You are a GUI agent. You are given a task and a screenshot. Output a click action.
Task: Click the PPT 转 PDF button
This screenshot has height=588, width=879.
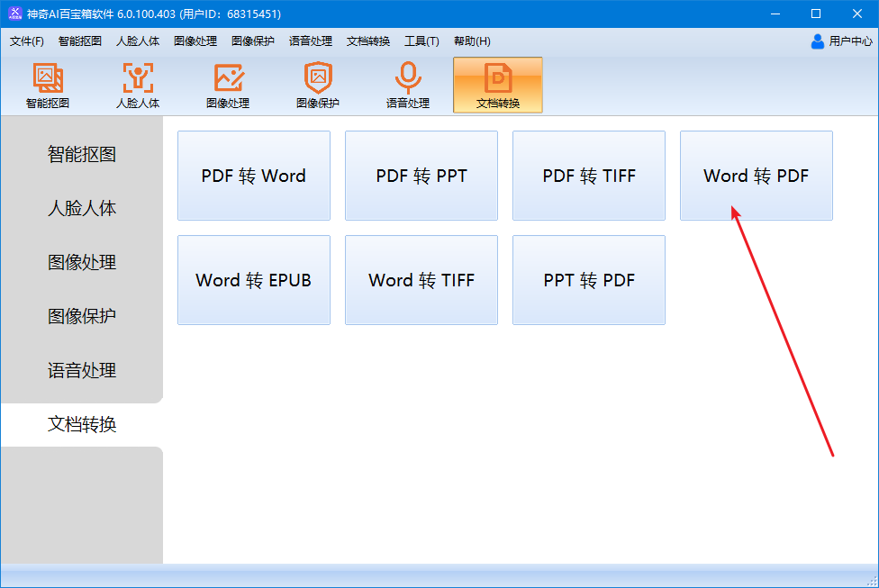589,280
